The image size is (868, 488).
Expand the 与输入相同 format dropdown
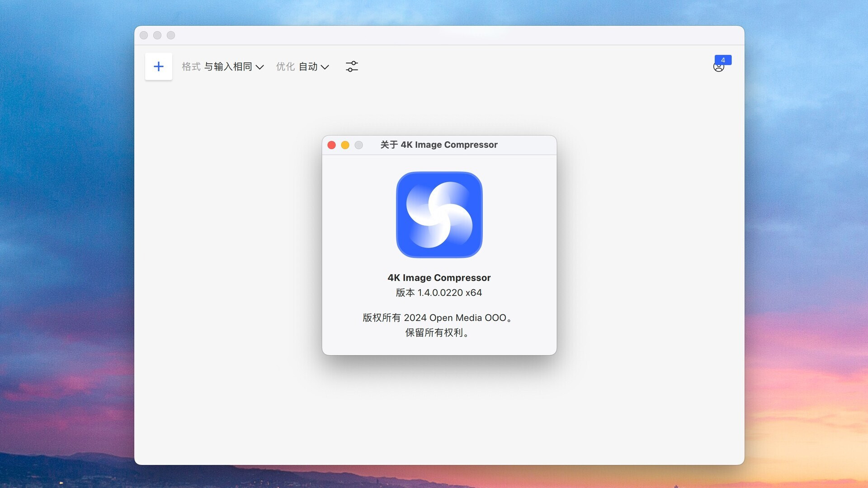point(229,66)
